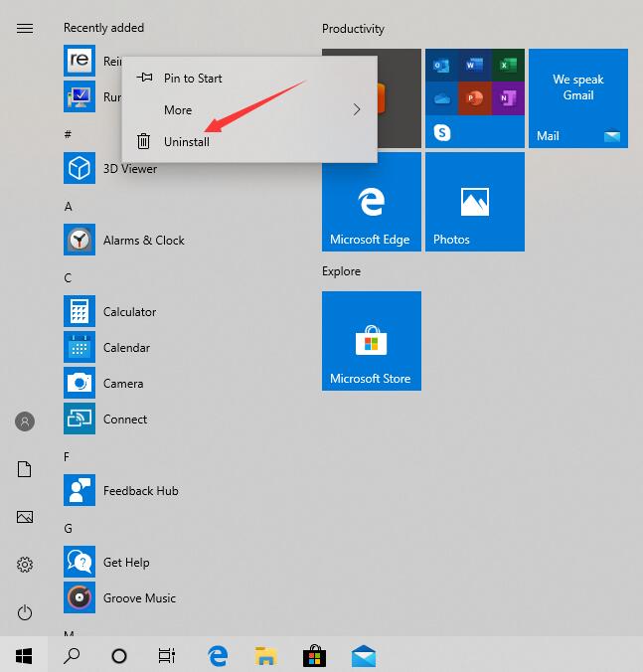The width and height of the screenshot is (643, 672).
Task: Click the Windows Start button
Action: pyautogui.click(x=24, y=655)
